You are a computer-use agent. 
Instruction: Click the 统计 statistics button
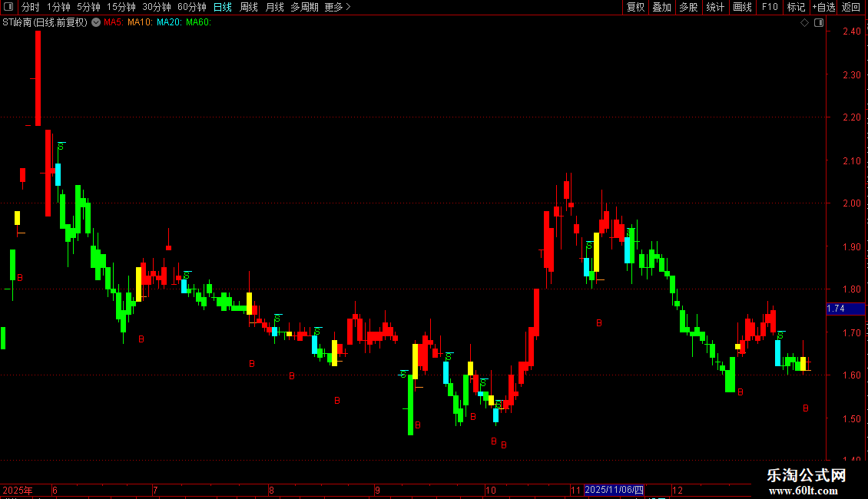pyautogui.click(x=715, y=7)
